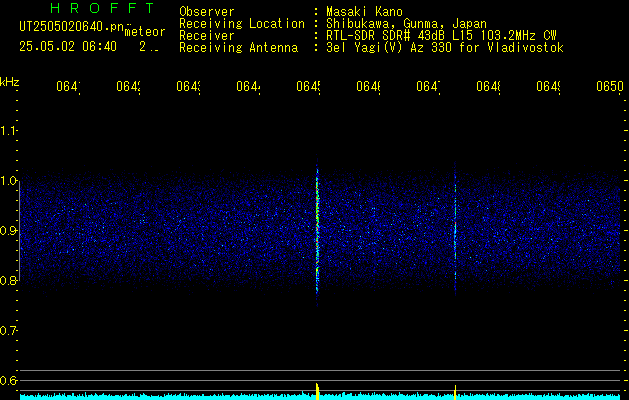Click the 0646 time axis label
The width and height of the screenshot is (629, 400).
coord(369,87)
